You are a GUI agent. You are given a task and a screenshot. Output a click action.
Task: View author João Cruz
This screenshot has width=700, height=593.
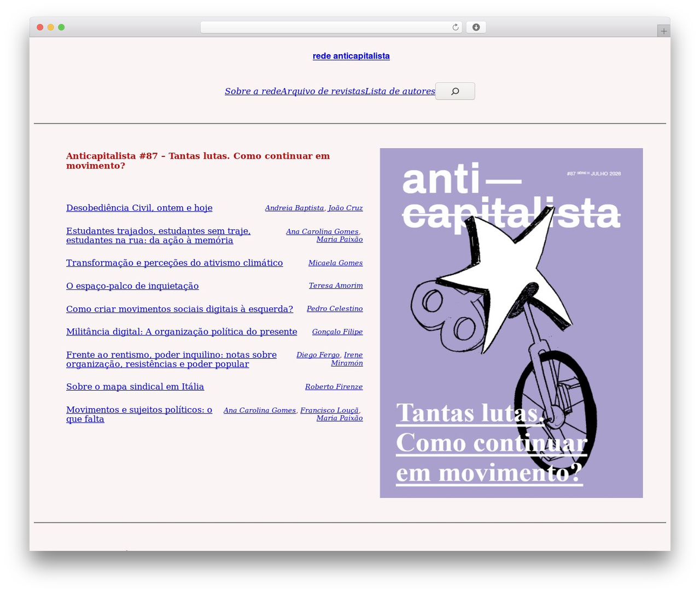click(345, 208)
